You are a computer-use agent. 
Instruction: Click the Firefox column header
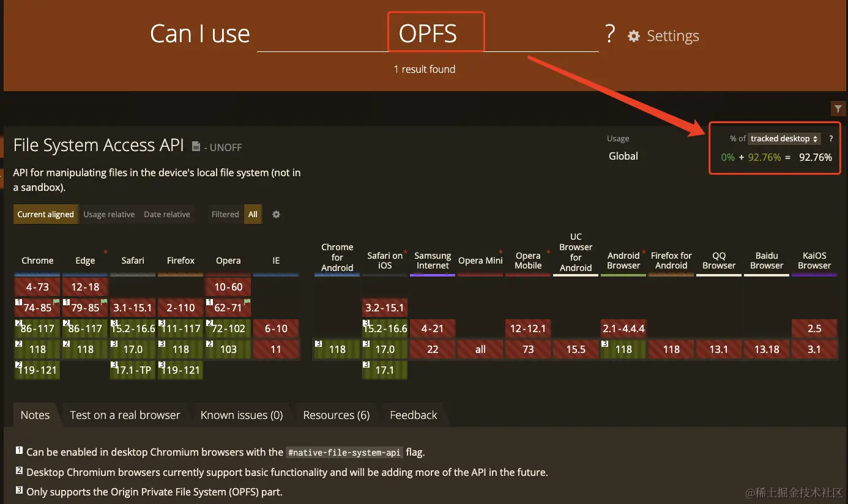click(x=180, y=261)
